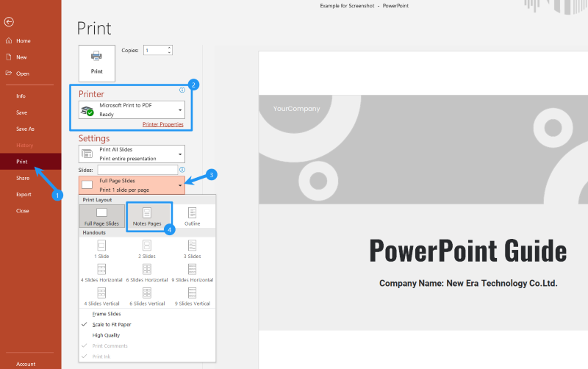The height and width of the screenshot is (369, 588).
Task: Select Notes Pages layout
Action: (147, 216)
